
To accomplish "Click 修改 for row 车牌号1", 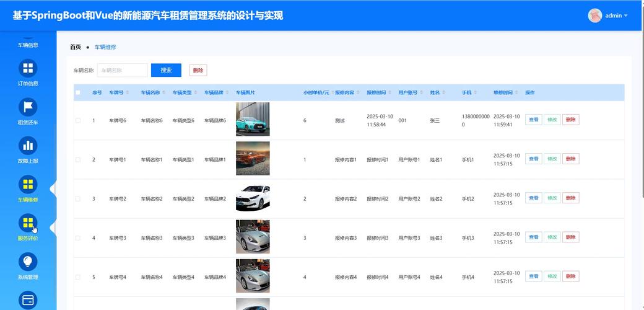I will pyautogui.click(x=552, y=159).
